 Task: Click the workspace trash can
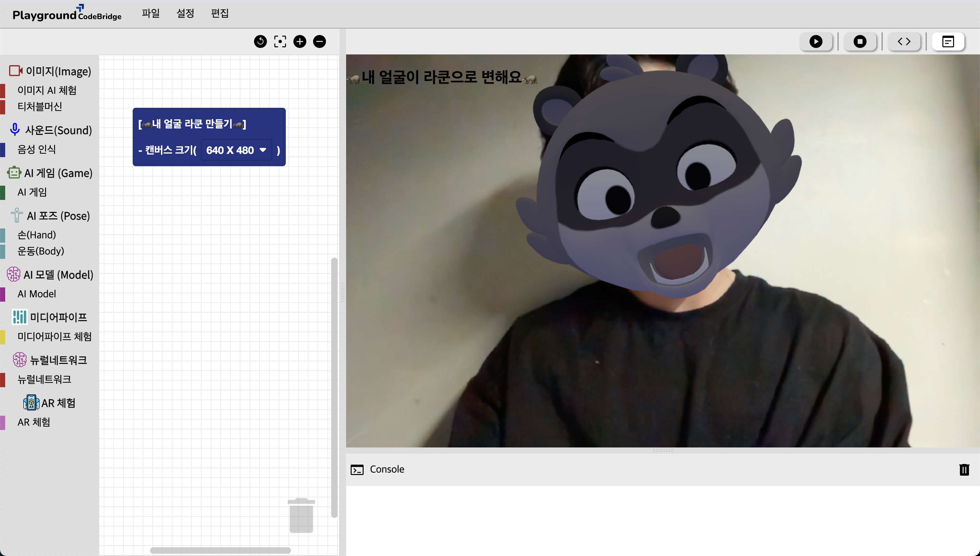point(301,515)
